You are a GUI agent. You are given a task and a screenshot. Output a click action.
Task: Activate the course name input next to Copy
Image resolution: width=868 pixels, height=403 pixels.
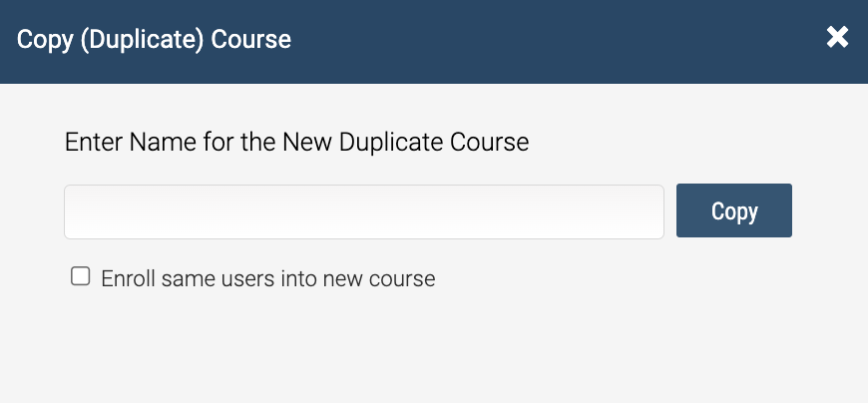click(x=364, y=212)
